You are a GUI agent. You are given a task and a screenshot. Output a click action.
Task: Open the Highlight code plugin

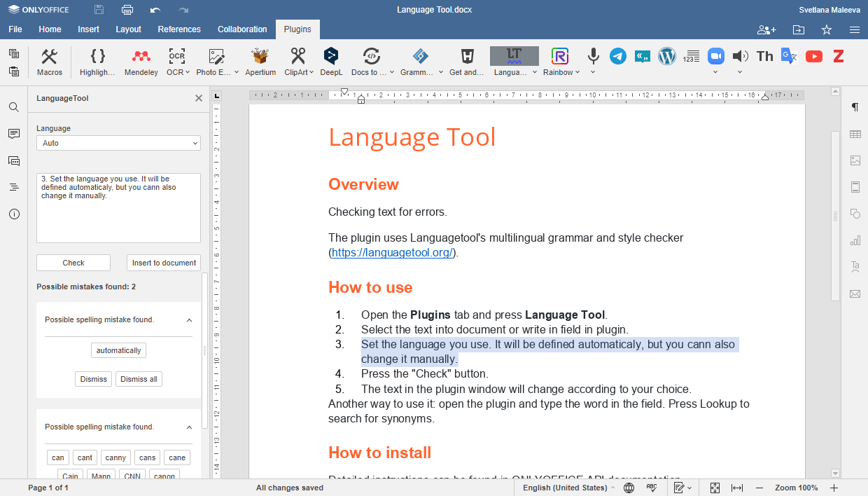pyautogui.click(x=98, y=62)
